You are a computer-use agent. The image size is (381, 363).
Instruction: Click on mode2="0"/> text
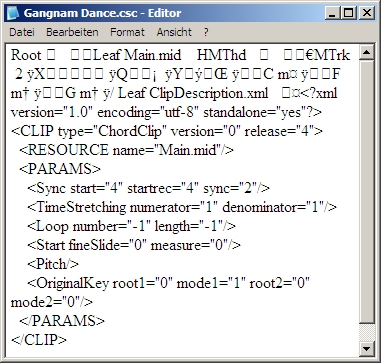coord(52,302)
